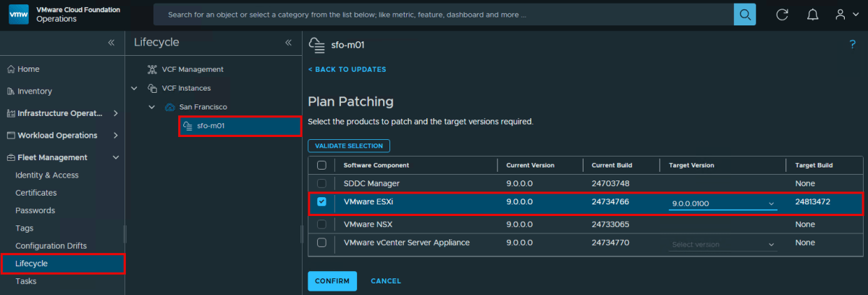The width and height of the screenshot is (868, 295).
Task: Open Configuration Drifts menu item
Action: 51,246
